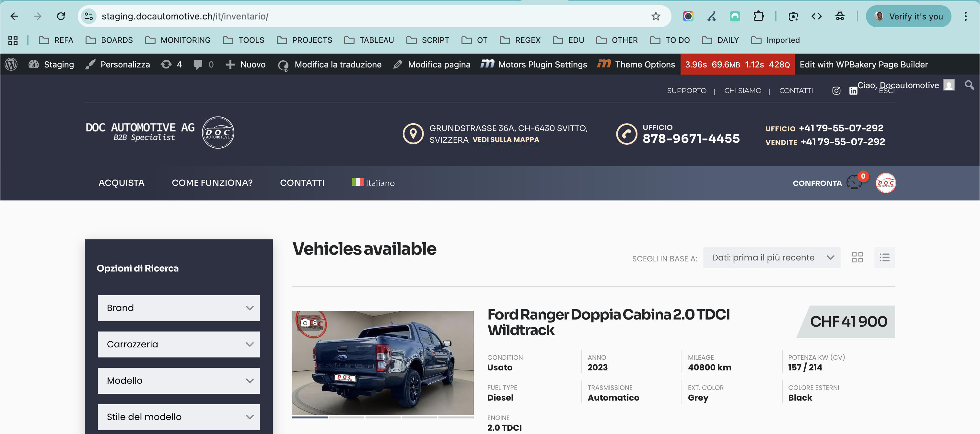Bookmark this page with the star icon
The image size is (980, 434).
[656, 16]
